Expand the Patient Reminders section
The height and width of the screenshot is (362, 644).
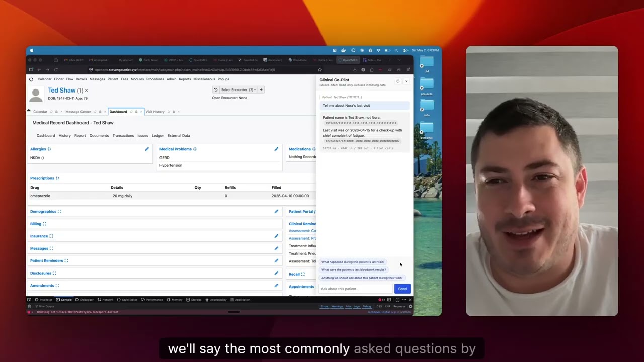(66, 261)
